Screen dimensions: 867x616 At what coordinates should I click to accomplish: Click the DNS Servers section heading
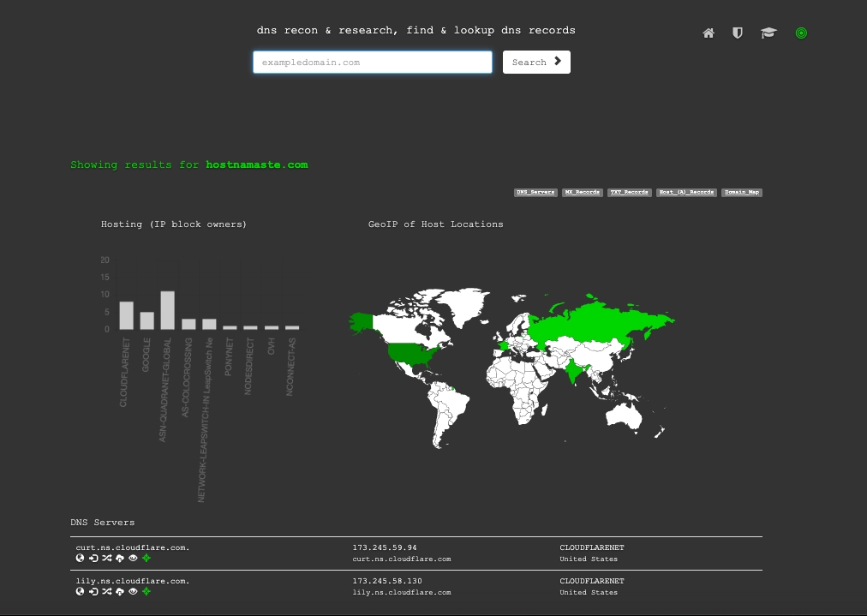(102, 522)
